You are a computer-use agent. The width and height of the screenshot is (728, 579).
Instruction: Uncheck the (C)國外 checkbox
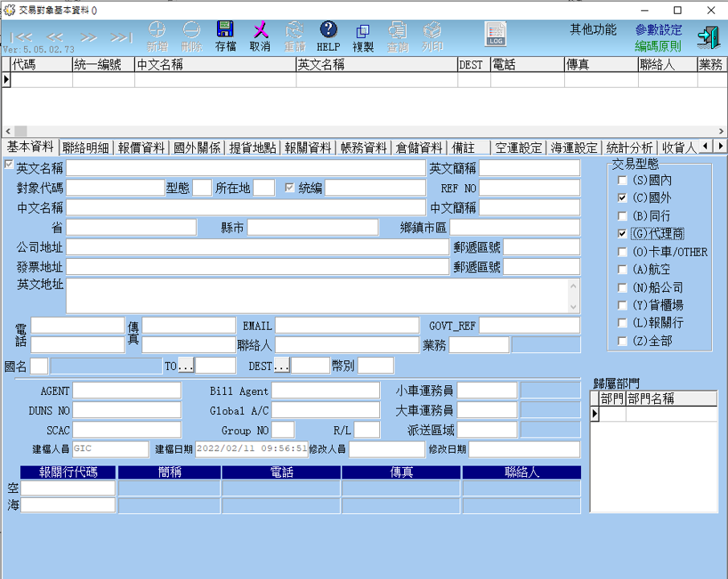(622, 199)
